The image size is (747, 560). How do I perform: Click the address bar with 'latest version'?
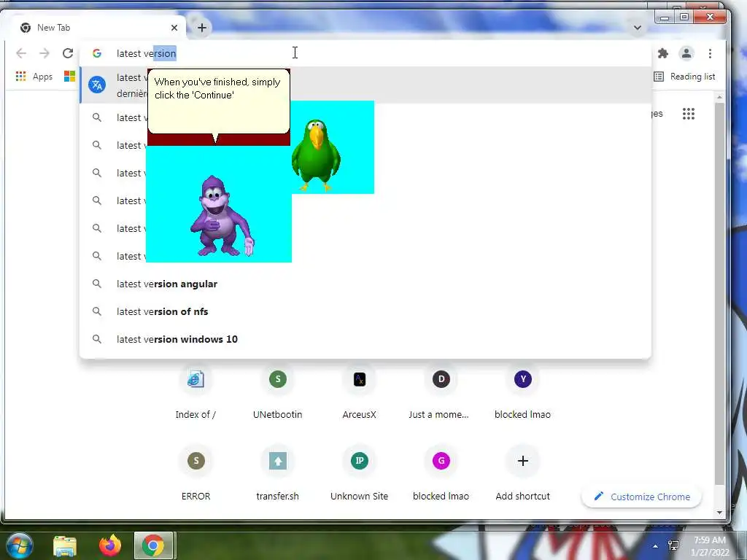coord(365,53)
